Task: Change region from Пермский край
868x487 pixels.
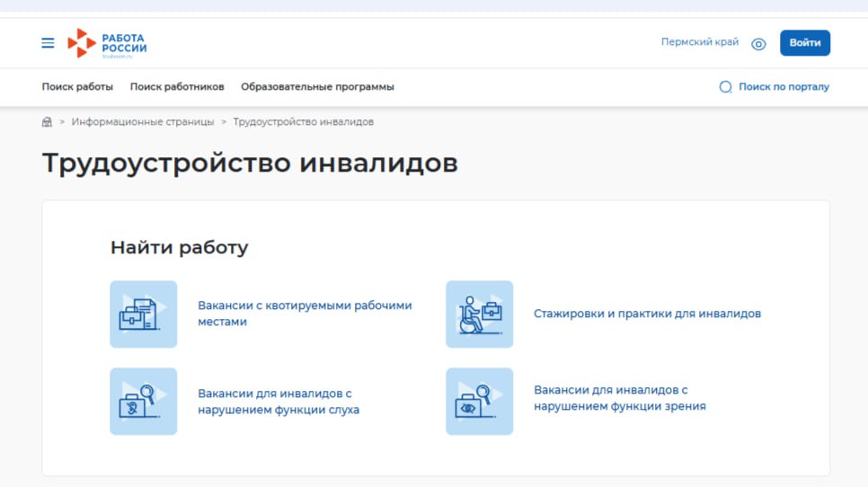Action: 699,42
